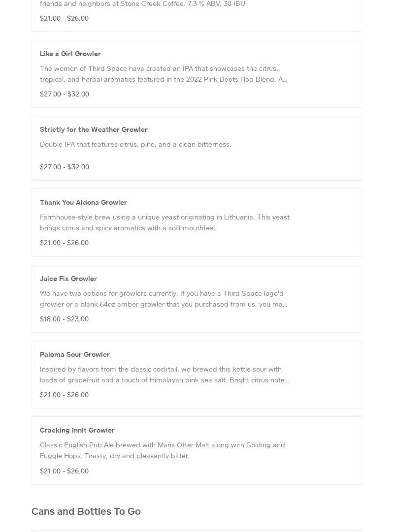
Task: Click the Stone Creek Coffee description text
Action: point(142,4)
